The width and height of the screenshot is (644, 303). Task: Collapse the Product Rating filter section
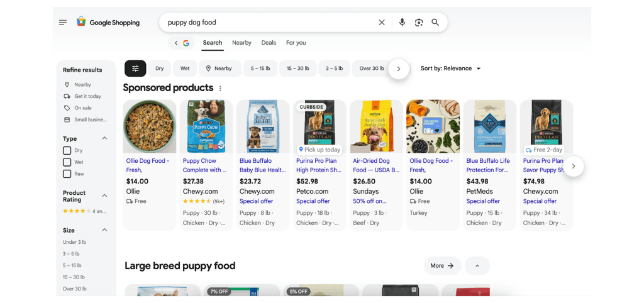click(x=104, y=196)
